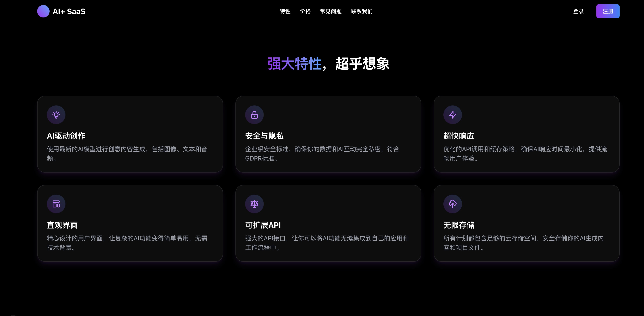The width and height of the screenshot is (644, 316).
Task: Click the 无限存储 card heading
Action: [459, 225]
